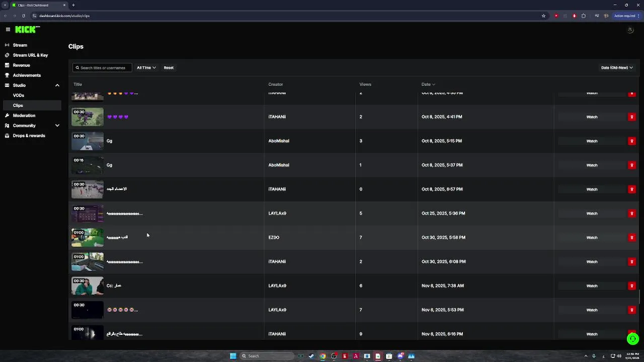
Task: Click the Views column header
Action: pyautogui.click(x=365, y=84)
